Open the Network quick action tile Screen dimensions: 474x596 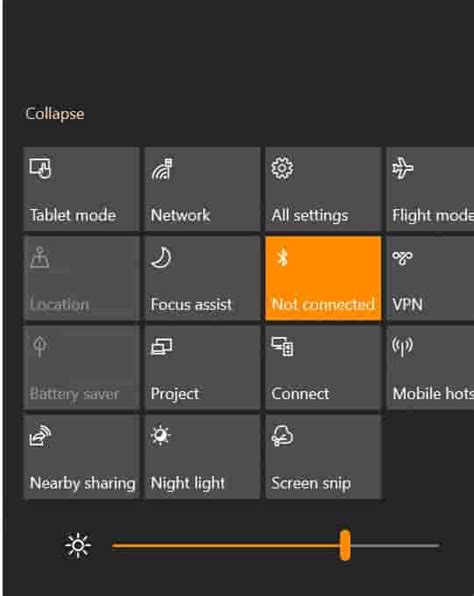202,189
